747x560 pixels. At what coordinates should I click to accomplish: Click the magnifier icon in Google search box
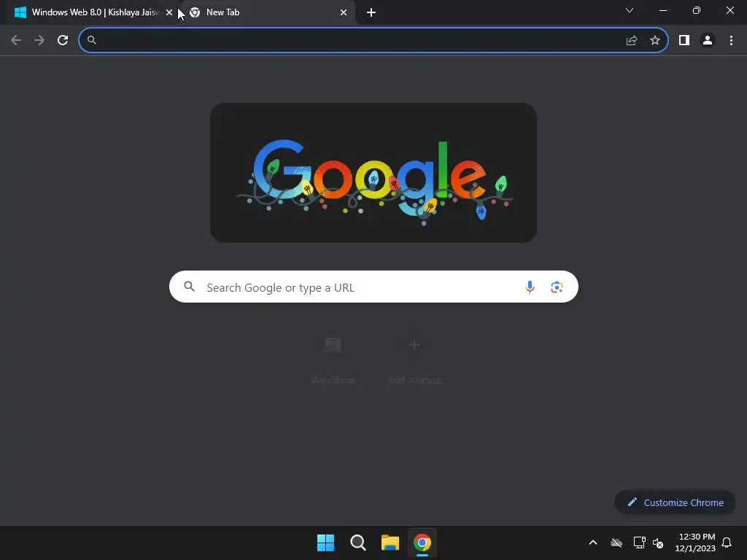tap(189, 286)
